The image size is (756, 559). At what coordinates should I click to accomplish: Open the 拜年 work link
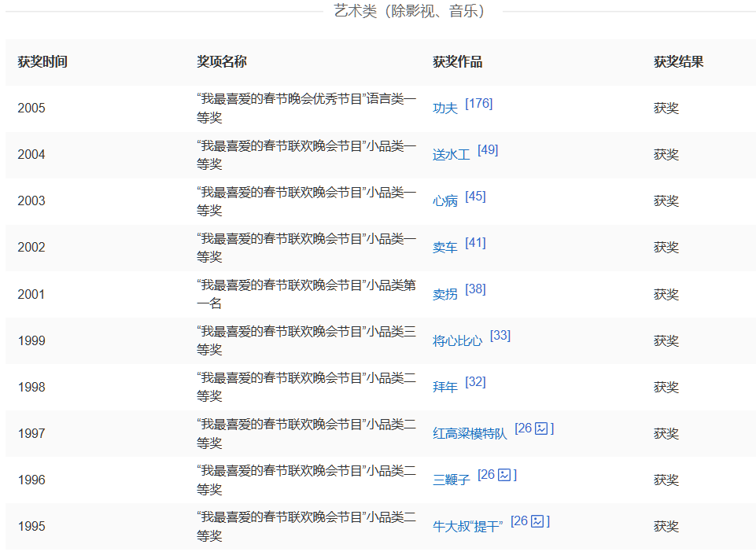[444, 387]
